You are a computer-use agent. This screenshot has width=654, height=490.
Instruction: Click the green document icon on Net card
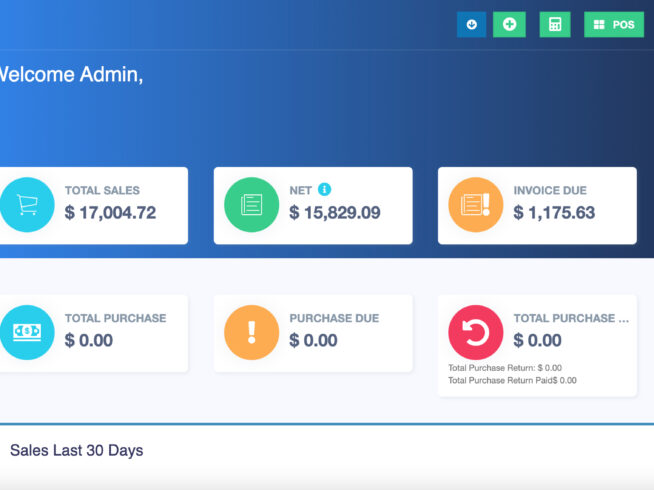point(251,205)
